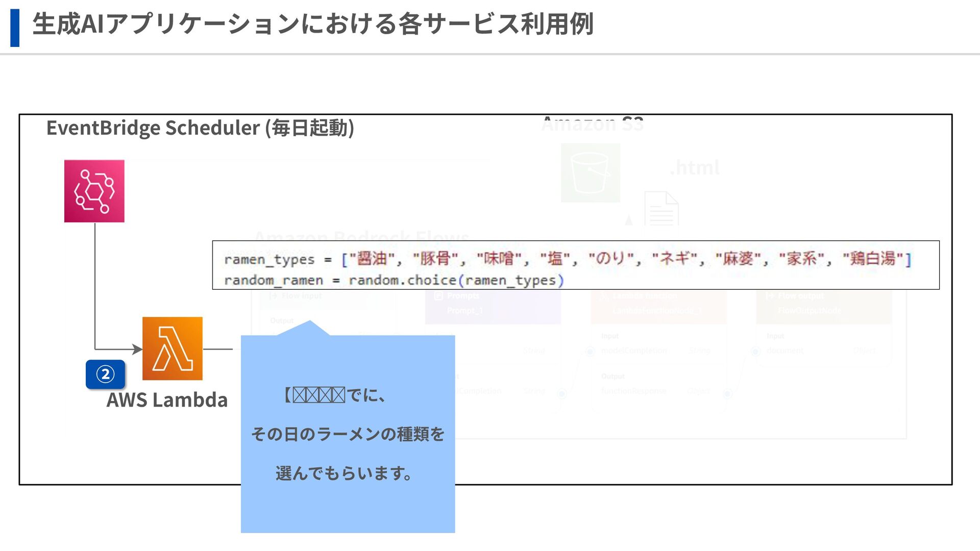This screenshot has height=551, width=980.
Task: Click the blue circled number 2 badge
Action: click(105, 374)
